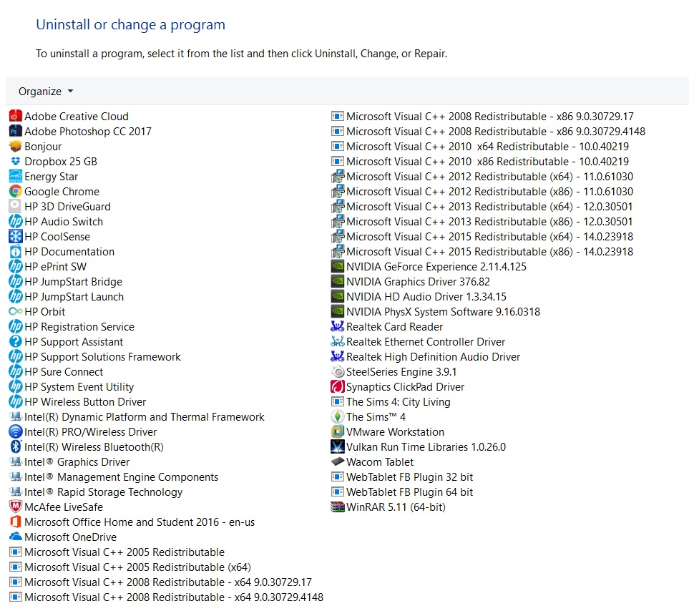The image size is (689, 616).
Task: Select HP JumpStart Bridge entry
Action: [x=66, y=282]
